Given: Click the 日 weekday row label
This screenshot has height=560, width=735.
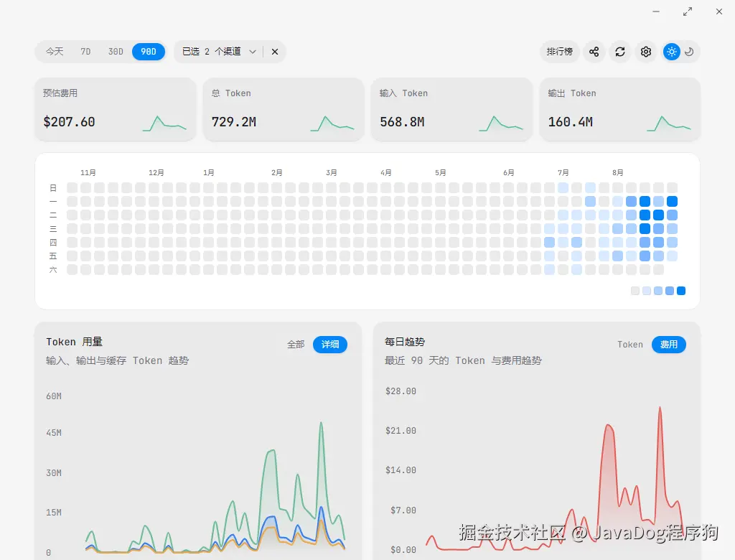Looking at the screenshot, I should click(x=53, y=188).
